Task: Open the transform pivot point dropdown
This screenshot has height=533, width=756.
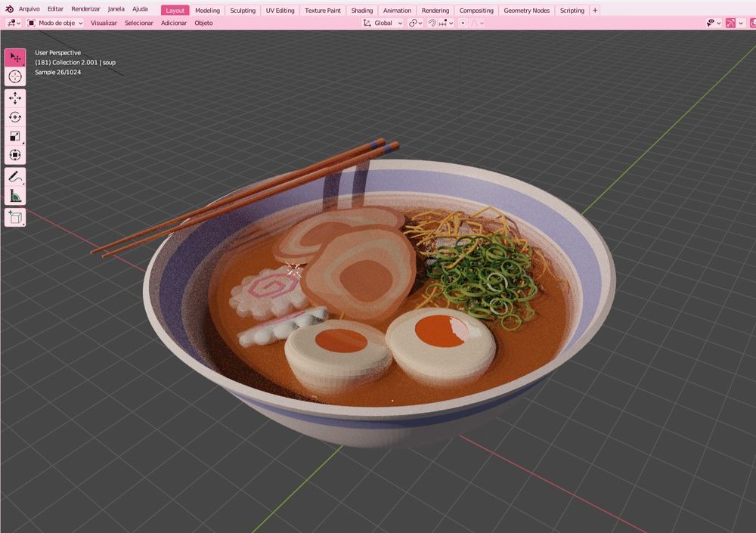Action: 415,23
